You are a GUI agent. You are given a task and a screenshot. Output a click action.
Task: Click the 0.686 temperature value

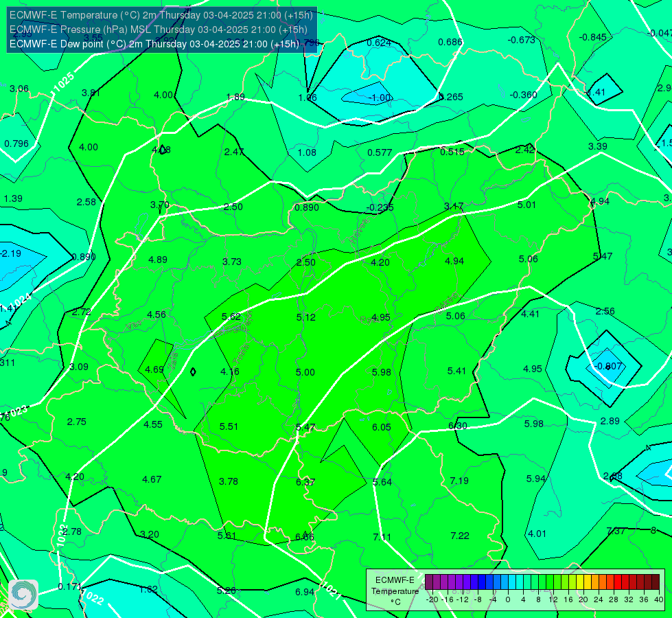pyautogui.click(x=450, y=42)
